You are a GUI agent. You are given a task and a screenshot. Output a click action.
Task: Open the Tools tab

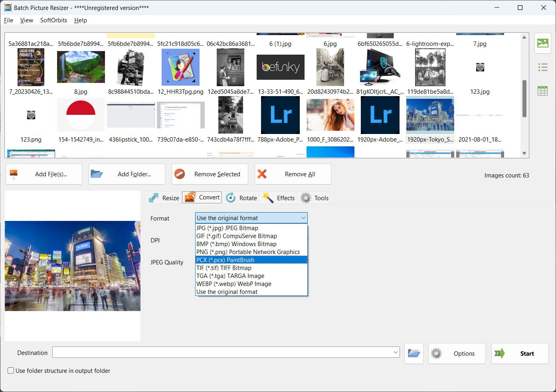click(x=315, y=198)
